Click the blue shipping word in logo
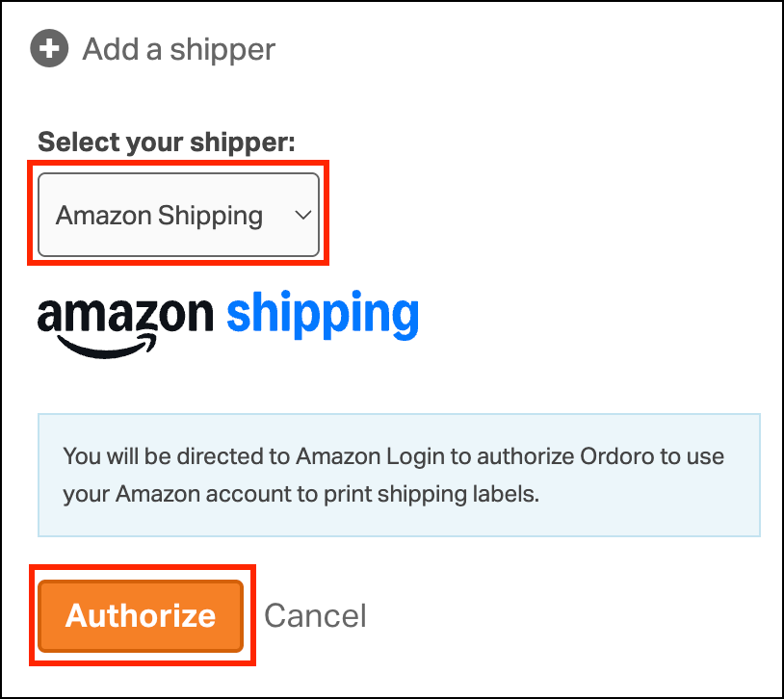 (323, 315)
